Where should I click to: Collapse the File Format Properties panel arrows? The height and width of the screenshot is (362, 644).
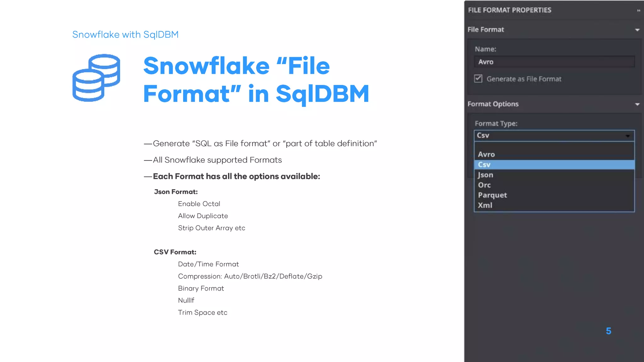(x=638, y=10)
